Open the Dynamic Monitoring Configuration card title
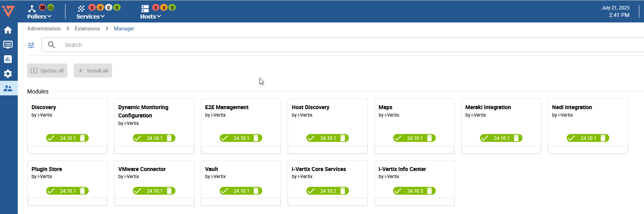 143,111
